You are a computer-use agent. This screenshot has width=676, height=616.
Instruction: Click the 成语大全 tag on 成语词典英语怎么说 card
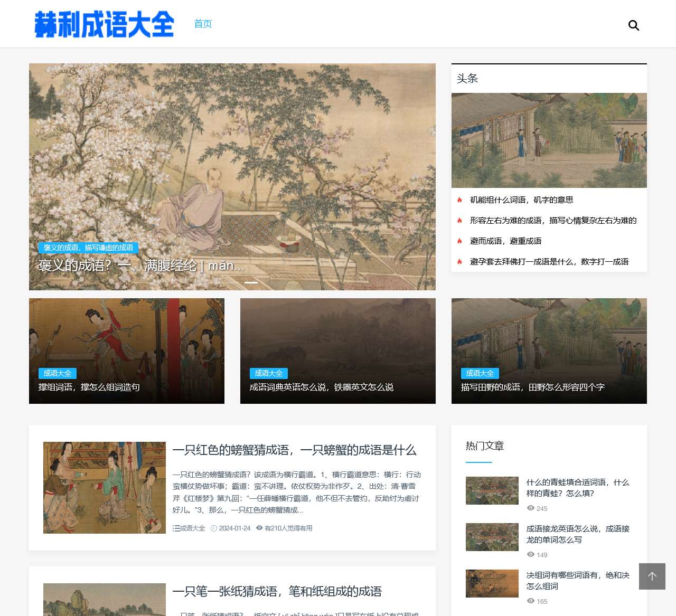click(x=269, y=373)
